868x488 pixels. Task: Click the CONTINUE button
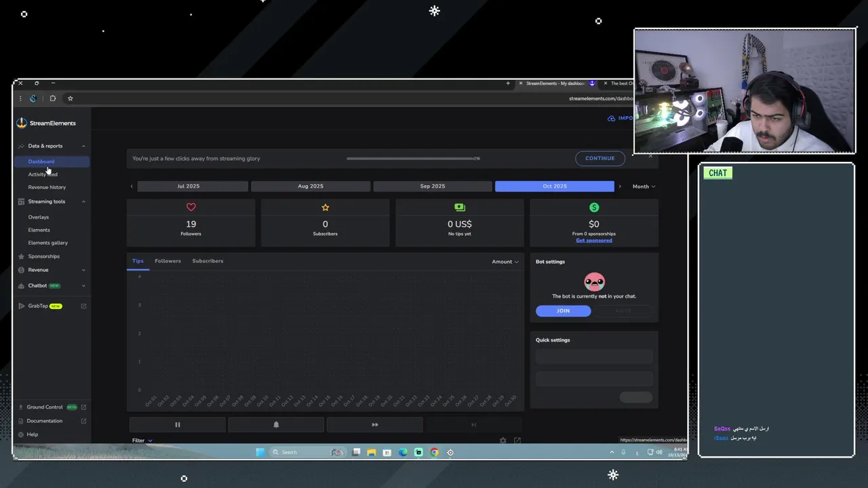(x=600, y=158)
